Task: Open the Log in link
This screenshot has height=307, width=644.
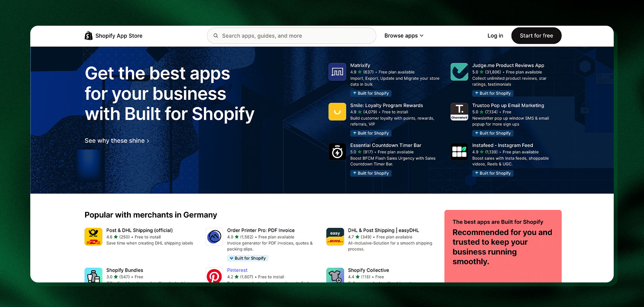Action: (495, 36)
